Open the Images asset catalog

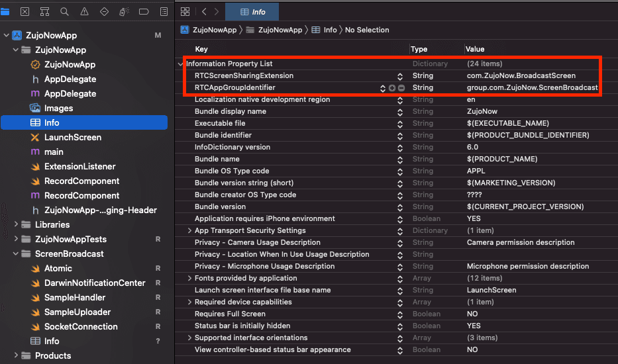click(x=51, y=109)
